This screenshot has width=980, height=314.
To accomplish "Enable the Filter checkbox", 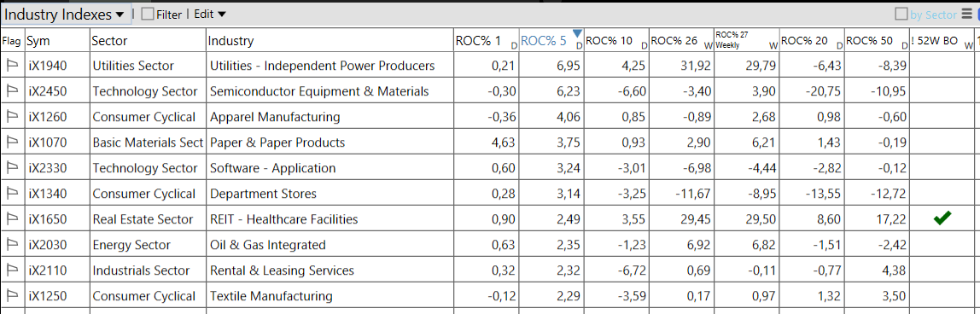I will 148,14.
